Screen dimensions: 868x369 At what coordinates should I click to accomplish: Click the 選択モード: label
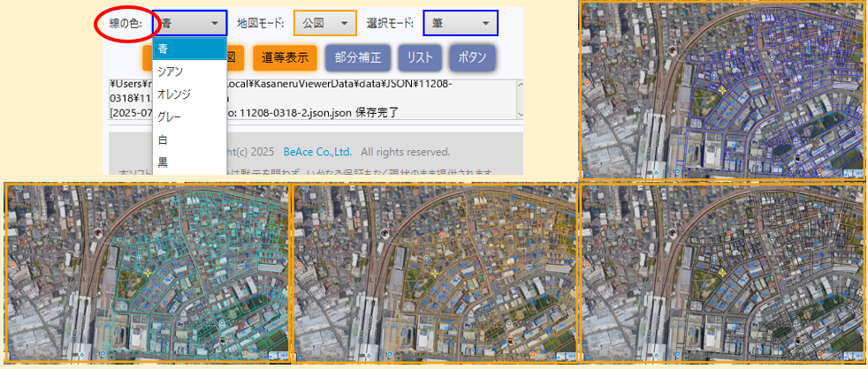(x=390, y=23)
